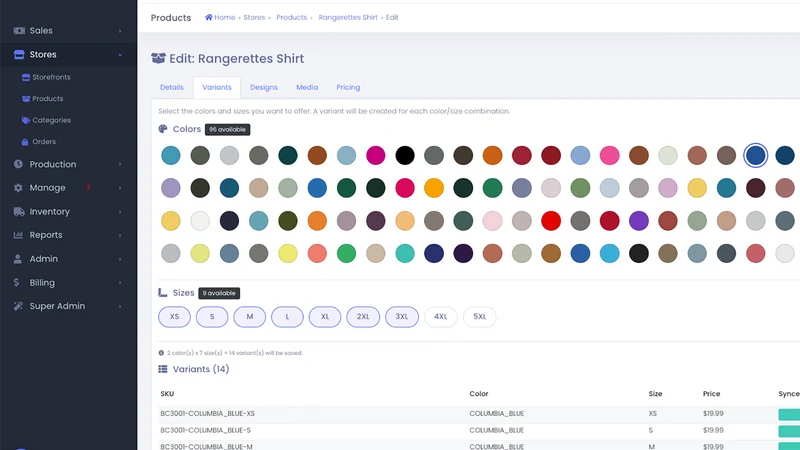Expand the Super Admin menu chevron

120,307
